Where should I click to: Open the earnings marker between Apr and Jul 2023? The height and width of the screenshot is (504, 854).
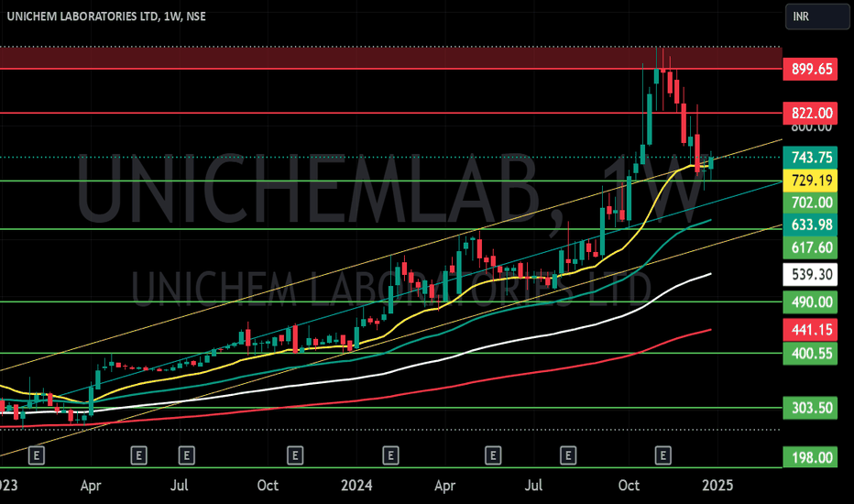coord(139,455)
